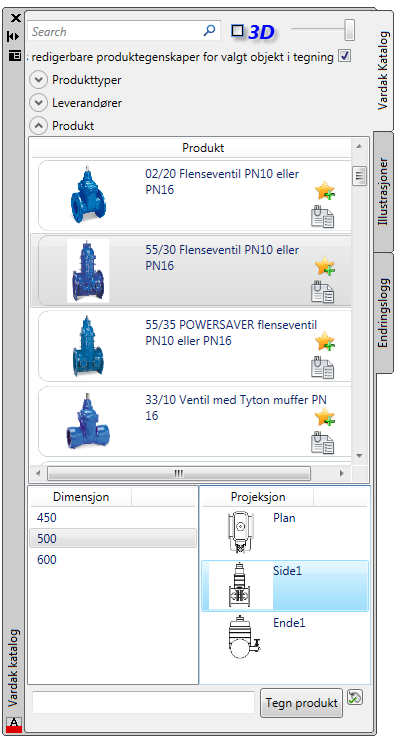Select dimension 600 in list
Viewport: 398px width, 741px height.
click(112, 560)
